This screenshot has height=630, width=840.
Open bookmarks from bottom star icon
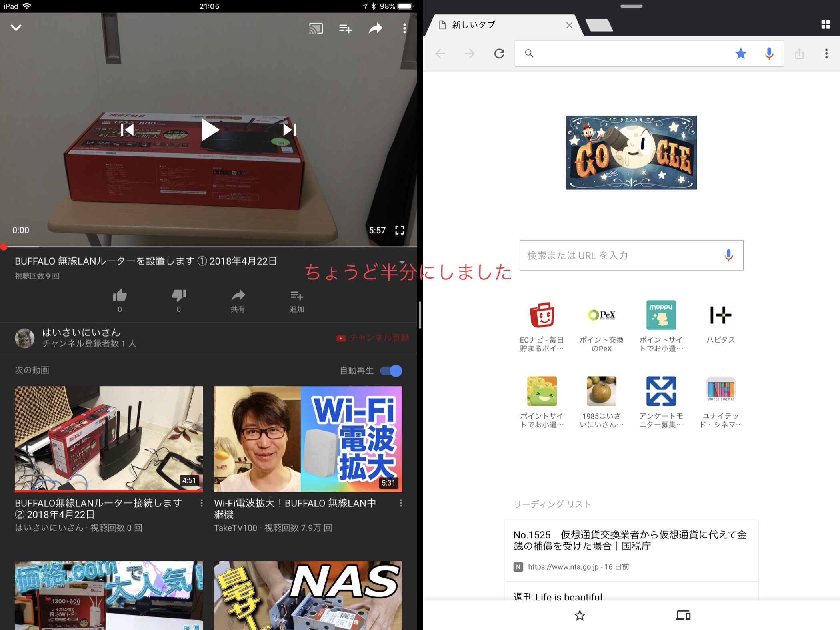tap(580, 615)
